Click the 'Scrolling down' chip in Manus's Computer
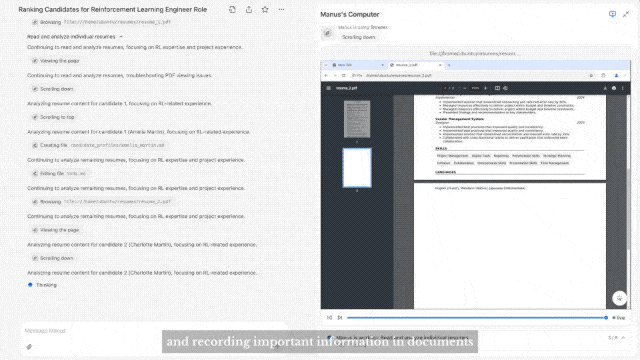 click(358, 37)
